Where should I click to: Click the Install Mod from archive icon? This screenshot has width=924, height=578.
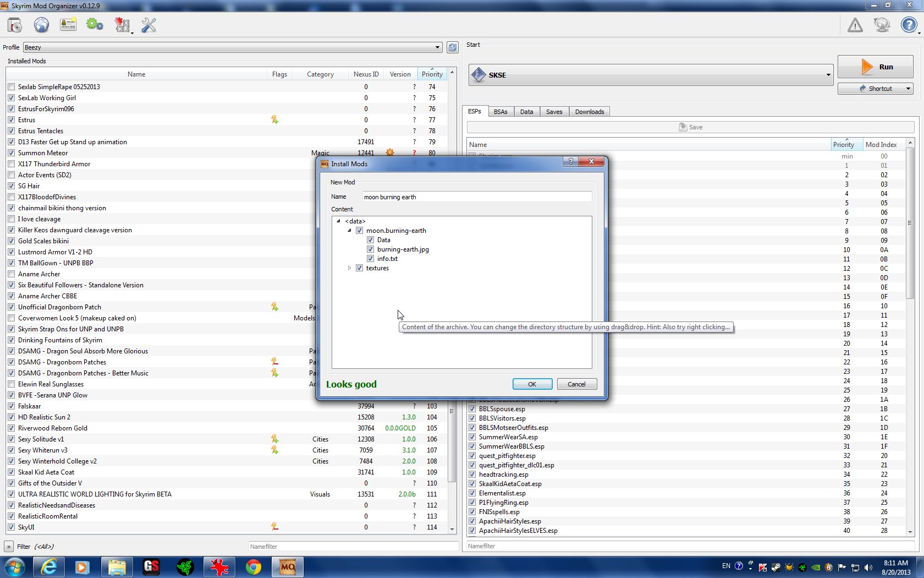pos(15,25)
